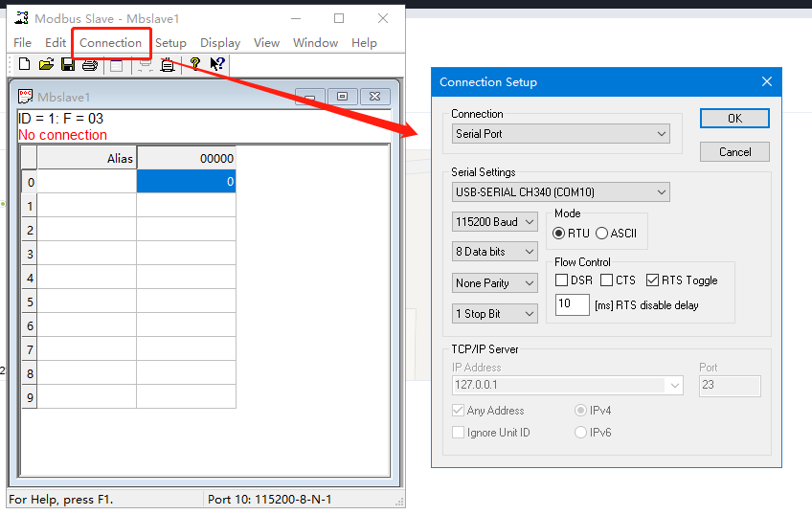The height and width of the screenshot is (515, 812).
Task: Uncheck the RTS Toggle checkbox
Action: click(x=653, y=280)
